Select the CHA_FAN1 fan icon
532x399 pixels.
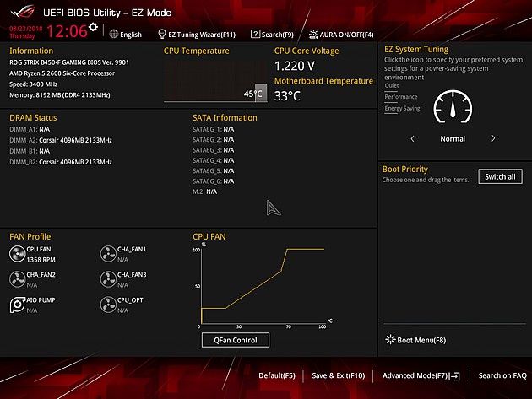click(108, 254)
